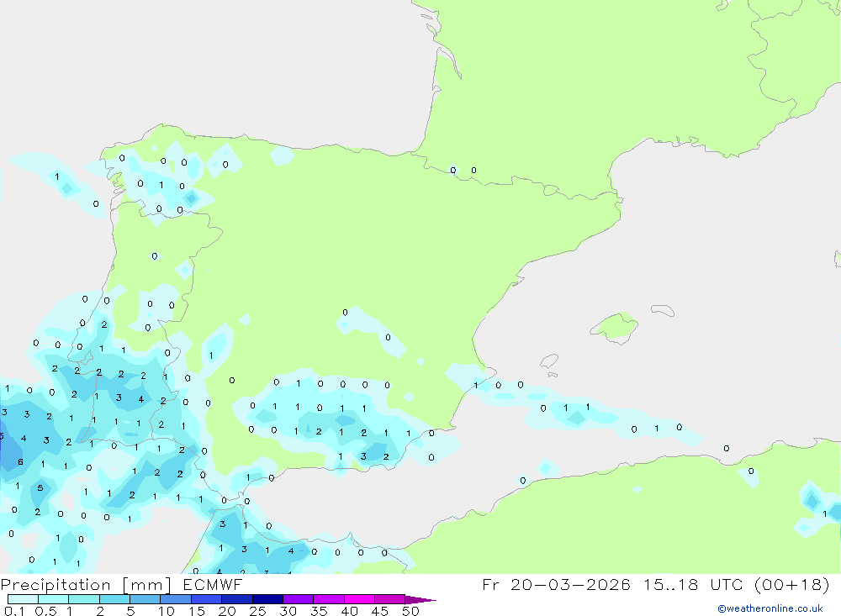The height and width of the screenshot is (616, 841).
Task: Click the 0.5–1 mm legend swatch
Action: (53, 599)
